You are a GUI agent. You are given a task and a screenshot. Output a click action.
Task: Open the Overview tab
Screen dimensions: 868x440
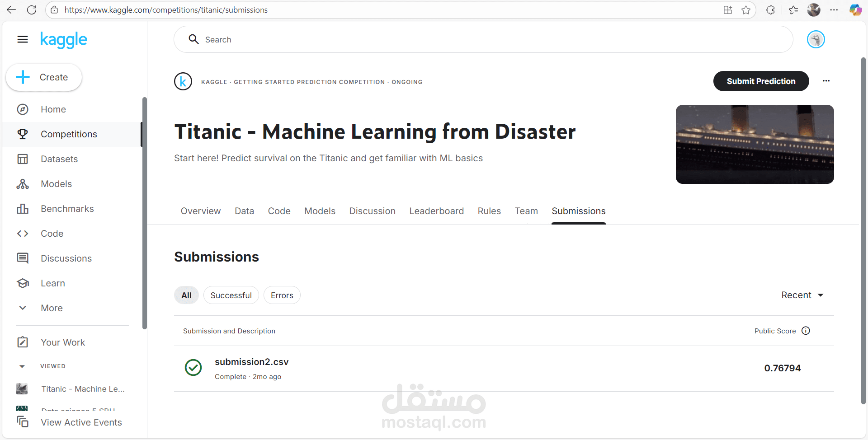[200, 211]
